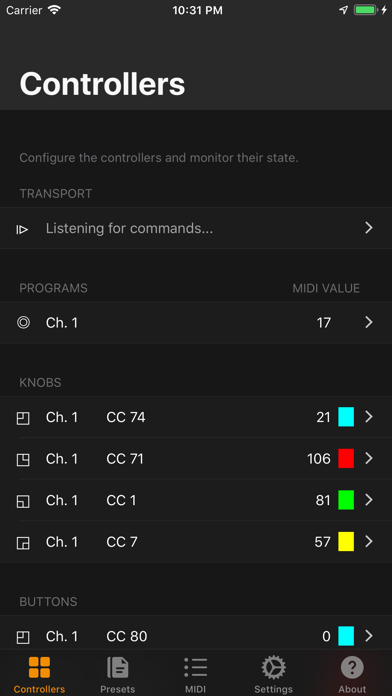The width and height of the screenshot is (392, 696).
Task: Select the Controllers tab
Action: pyautogui.click(x=39, y=674)
